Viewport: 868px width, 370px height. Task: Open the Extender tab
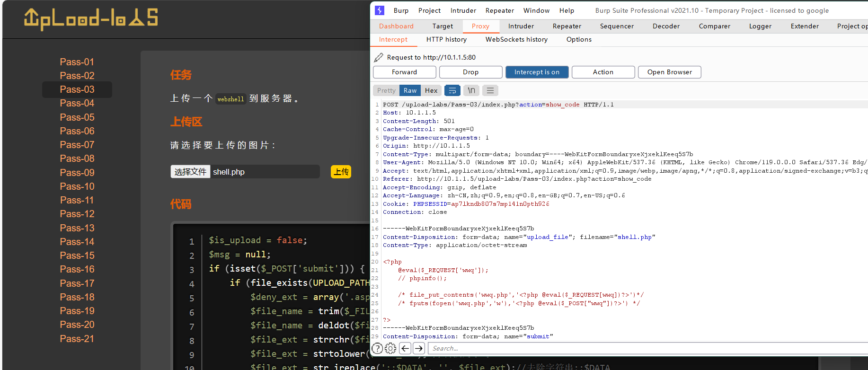click(805, 26)
